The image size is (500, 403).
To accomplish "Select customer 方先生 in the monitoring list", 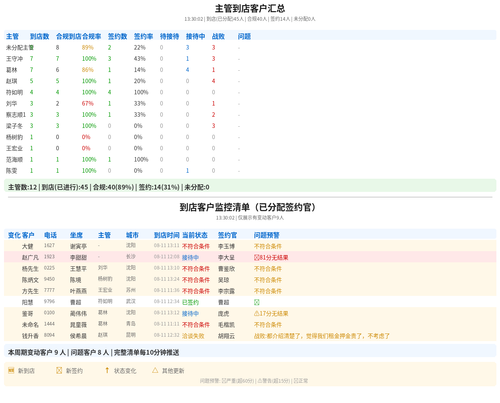I will (30, 291).
